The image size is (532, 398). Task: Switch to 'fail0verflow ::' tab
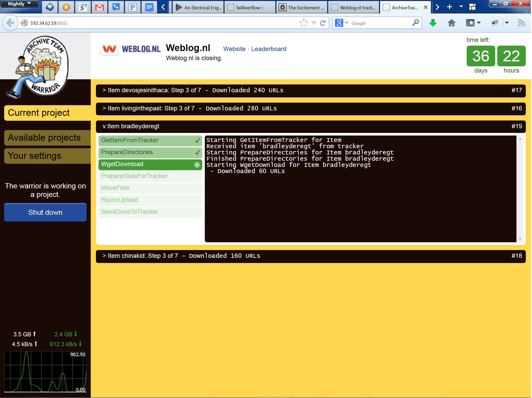coord(250,8)
